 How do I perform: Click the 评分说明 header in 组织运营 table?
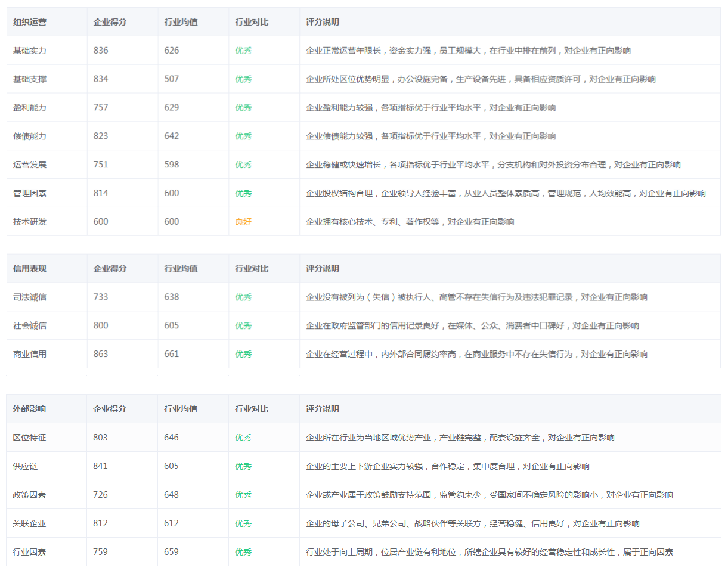323,22
